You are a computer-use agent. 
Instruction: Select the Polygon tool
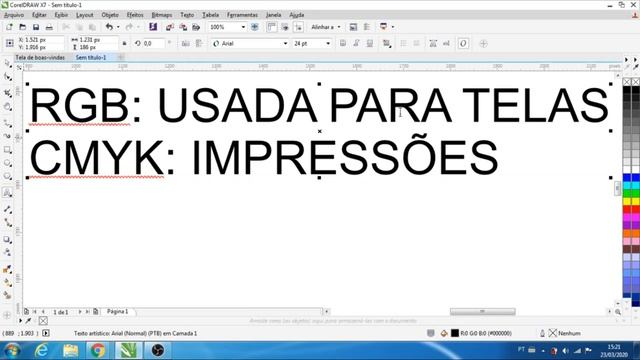[8, 176]
